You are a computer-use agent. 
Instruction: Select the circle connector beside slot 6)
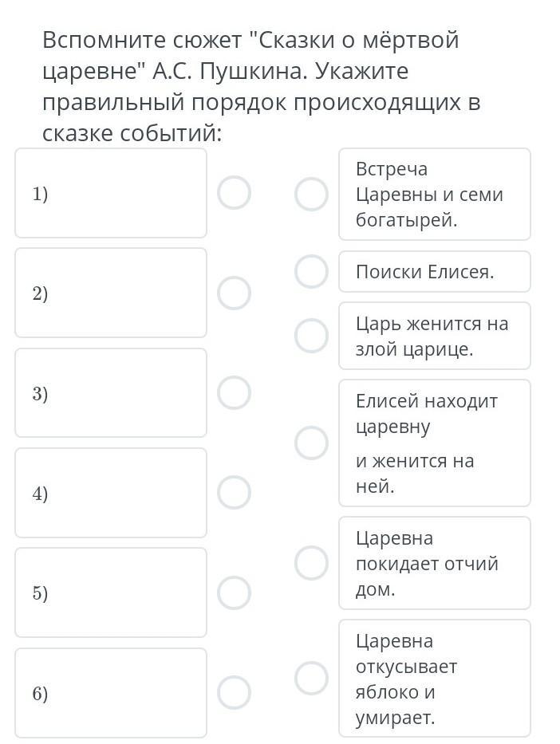pos(234,693)
